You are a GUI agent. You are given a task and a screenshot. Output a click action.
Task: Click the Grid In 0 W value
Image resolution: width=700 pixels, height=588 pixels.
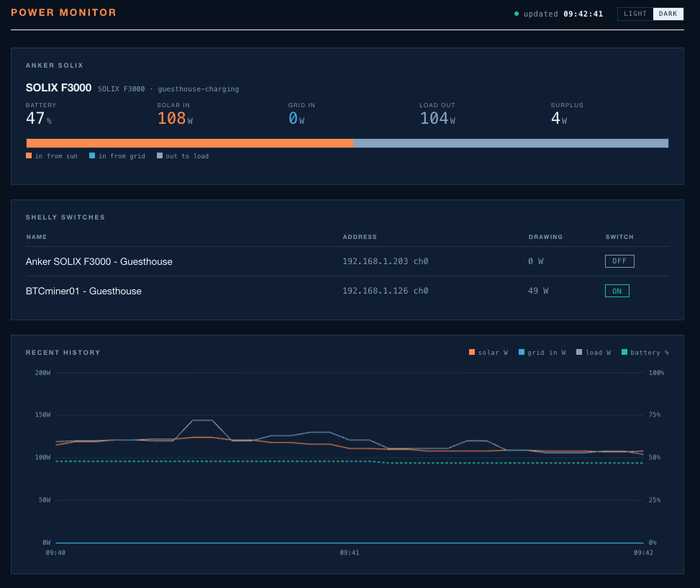click(296, 118)
